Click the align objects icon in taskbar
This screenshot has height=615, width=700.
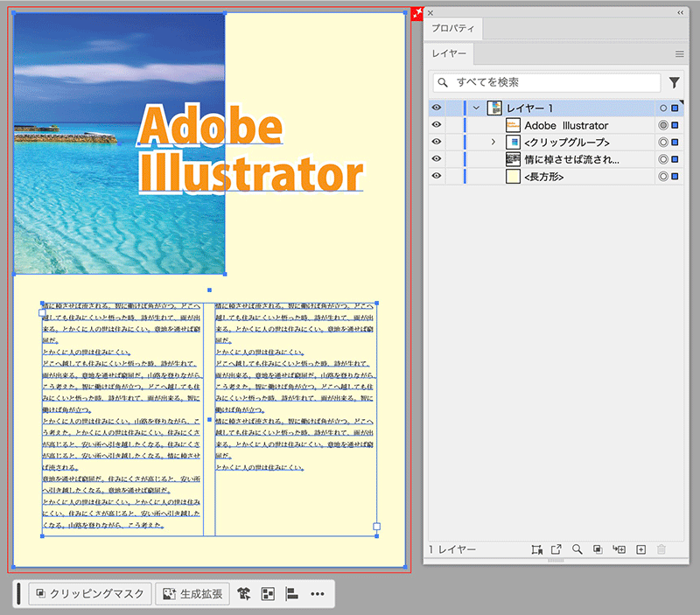tap(291, 594)
